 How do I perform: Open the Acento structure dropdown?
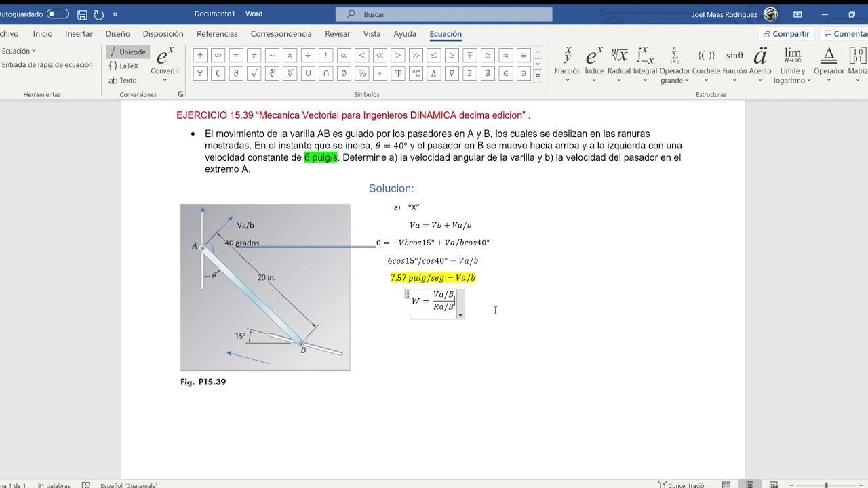point(760,65)
